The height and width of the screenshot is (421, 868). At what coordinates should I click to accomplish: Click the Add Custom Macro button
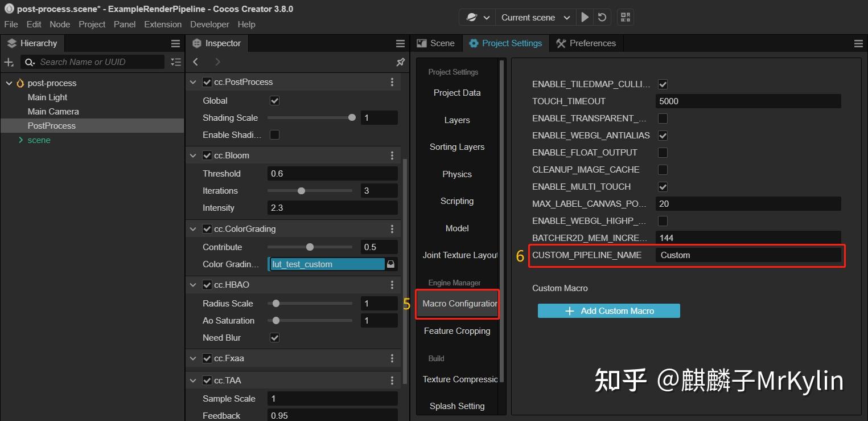(608, 310)
